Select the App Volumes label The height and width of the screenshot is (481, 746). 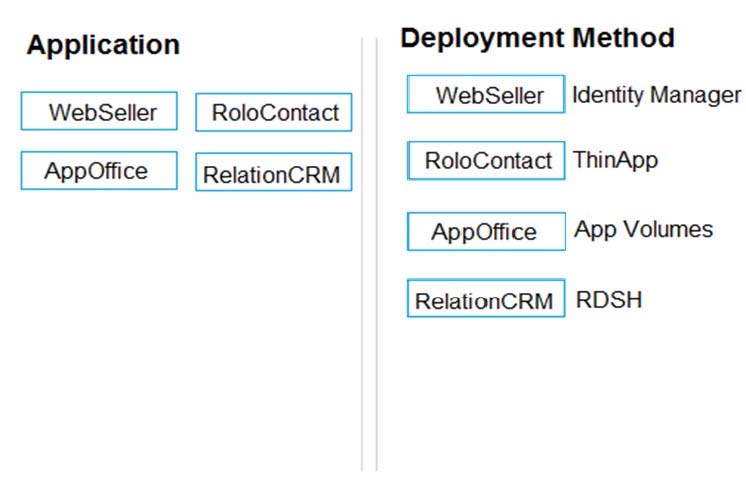(x=643, y=229)
